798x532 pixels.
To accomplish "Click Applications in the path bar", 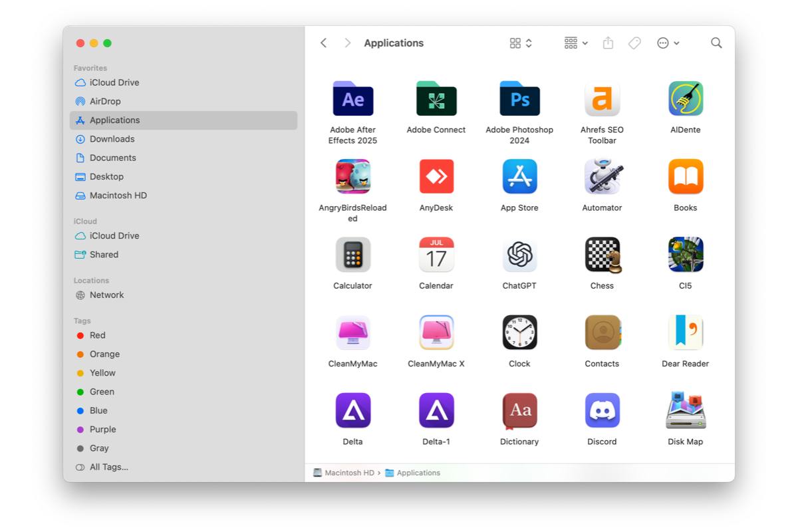I will pos(413,473).
